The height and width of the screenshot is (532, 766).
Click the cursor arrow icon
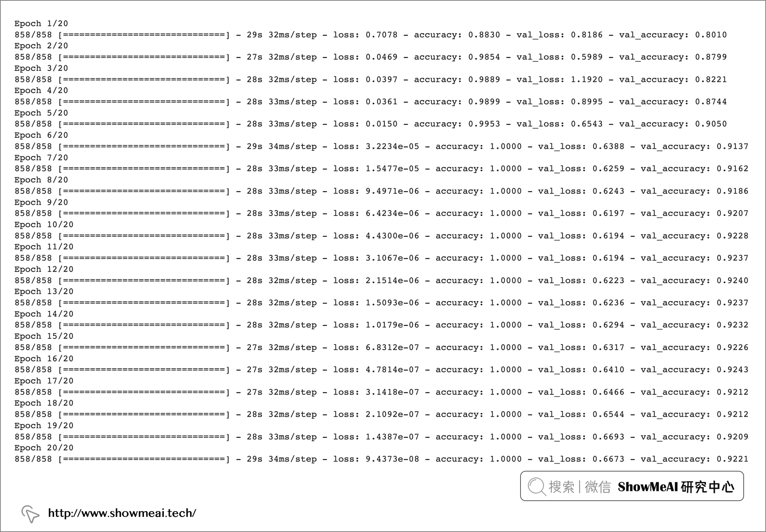click(x=30, y=513)
